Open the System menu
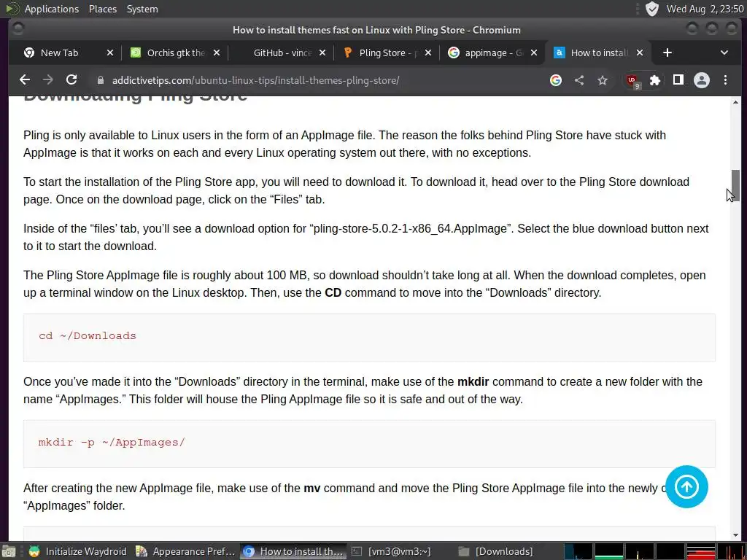747x560 pixels. pyautogui.click(x=142, y=9)
